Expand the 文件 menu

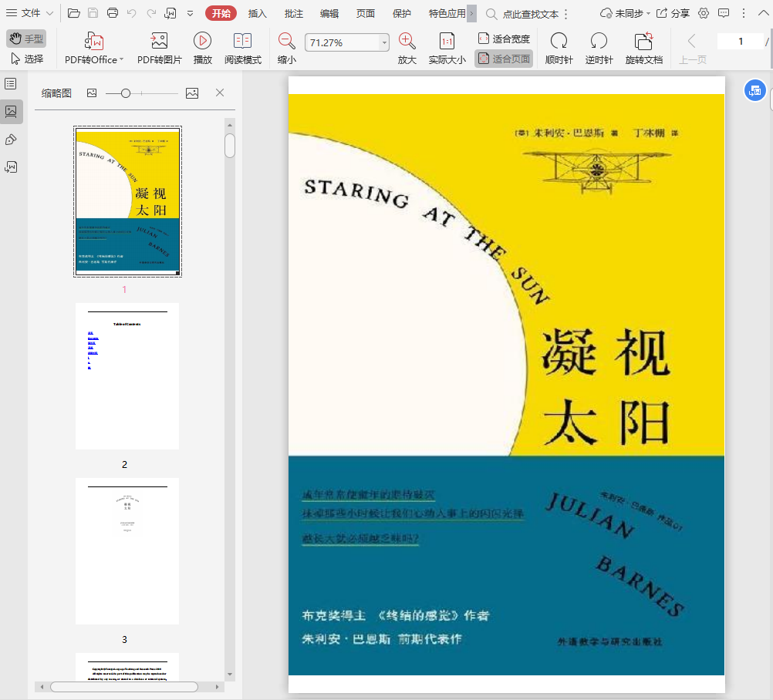[x=29, y=13]
